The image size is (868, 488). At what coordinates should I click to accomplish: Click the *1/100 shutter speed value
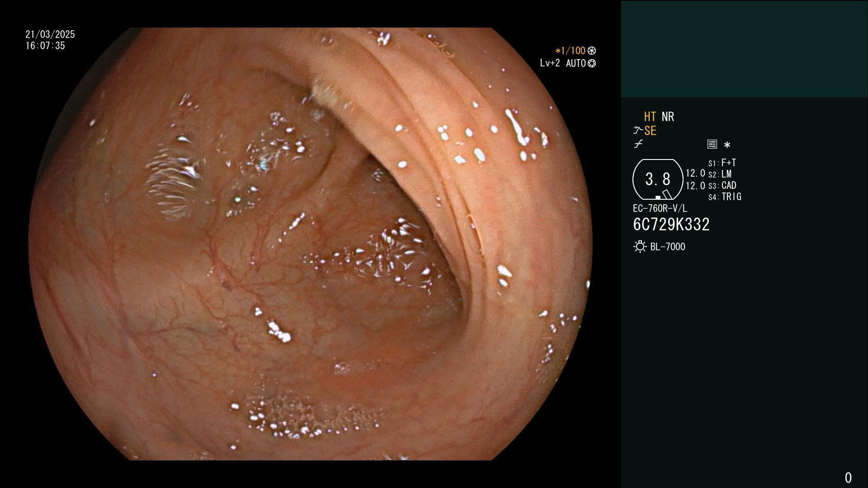click(x=570, y=51)
